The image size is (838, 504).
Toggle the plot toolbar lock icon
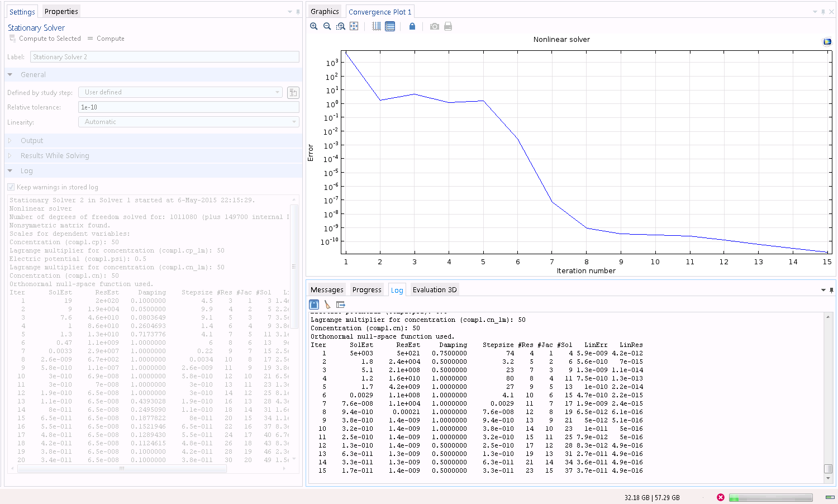coord(412,26)
